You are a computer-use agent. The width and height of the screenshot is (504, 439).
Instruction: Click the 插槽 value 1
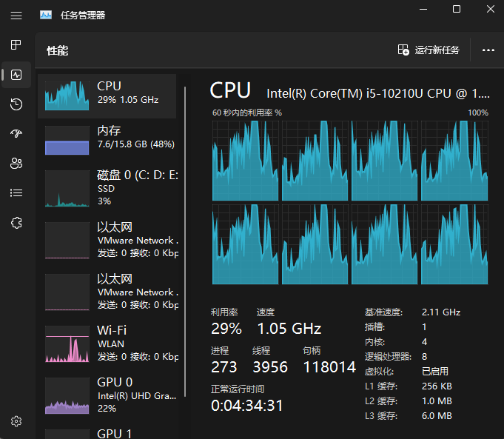(x=424, y=327)
